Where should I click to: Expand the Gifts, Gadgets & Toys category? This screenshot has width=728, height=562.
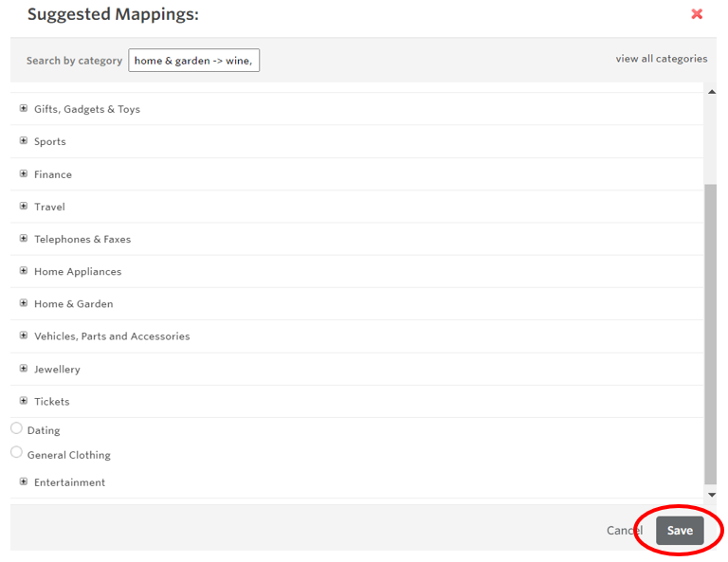pos(24,109)
